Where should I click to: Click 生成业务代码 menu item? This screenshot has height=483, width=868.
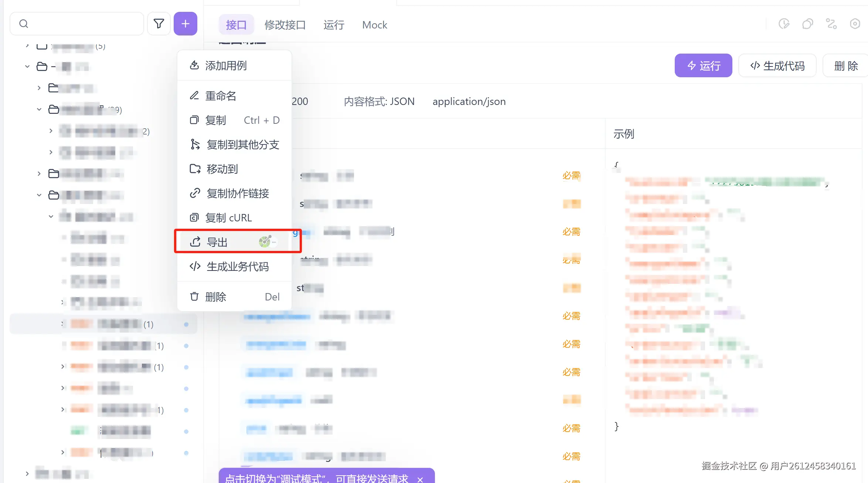click(x=237, y=266)
